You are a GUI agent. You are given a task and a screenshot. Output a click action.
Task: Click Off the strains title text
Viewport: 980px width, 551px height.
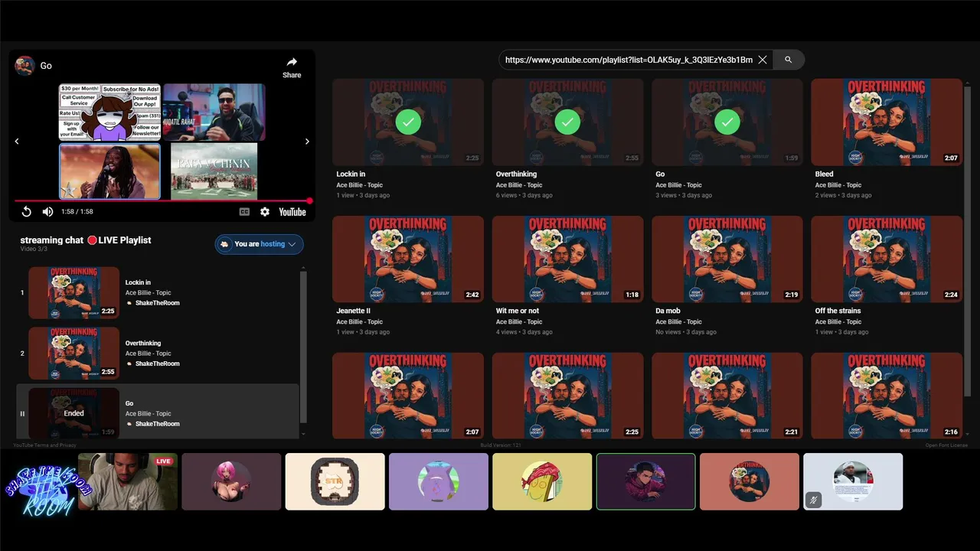pyautogui.click(x=838, y=311)
